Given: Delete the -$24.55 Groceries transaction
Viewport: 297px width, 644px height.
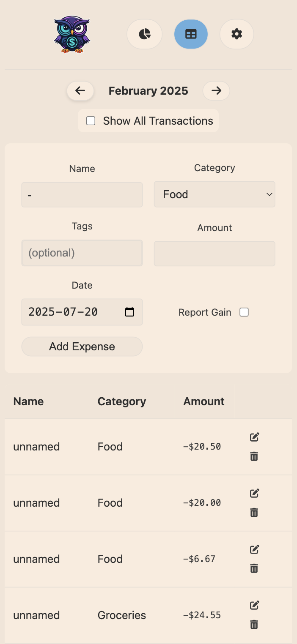Looking at the screenshot, I should pyautogui.click(x=254, y=625).
